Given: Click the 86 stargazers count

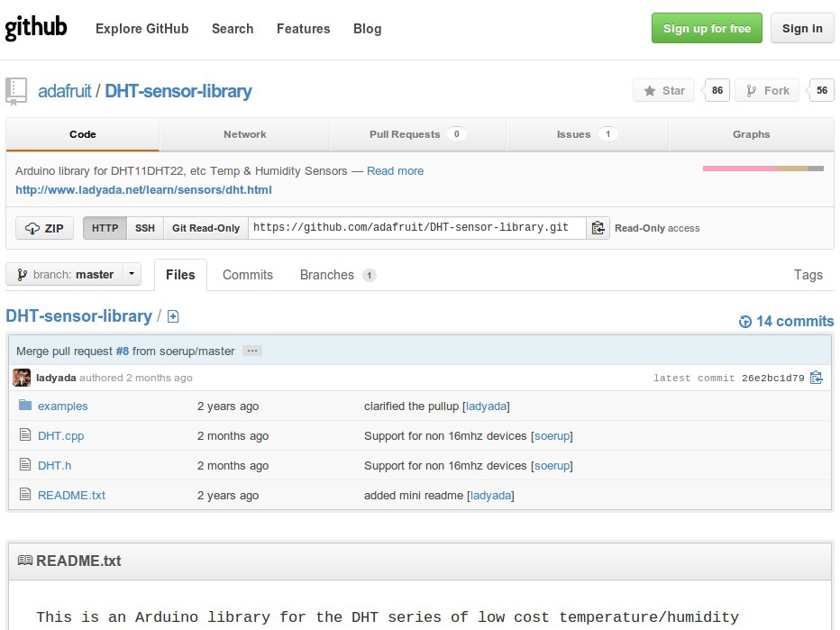Looking at the screenshot, I should tap(717, 90).
